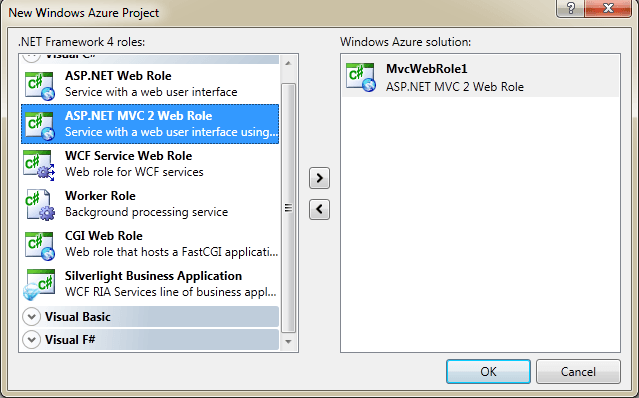The image size is (639, 398).
Task: Click the CGI Web Role icon
Action: click(39, 245)
